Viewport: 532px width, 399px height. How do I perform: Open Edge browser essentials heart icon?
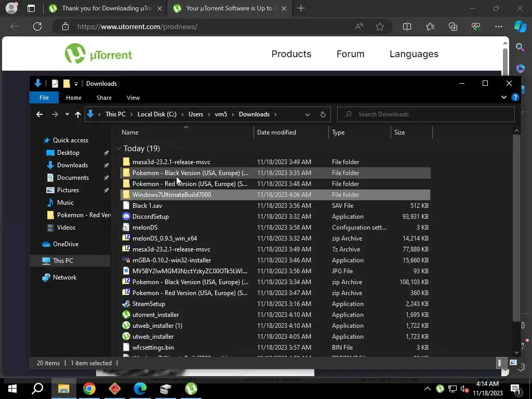pyautogui.click(x=476, y=26)
